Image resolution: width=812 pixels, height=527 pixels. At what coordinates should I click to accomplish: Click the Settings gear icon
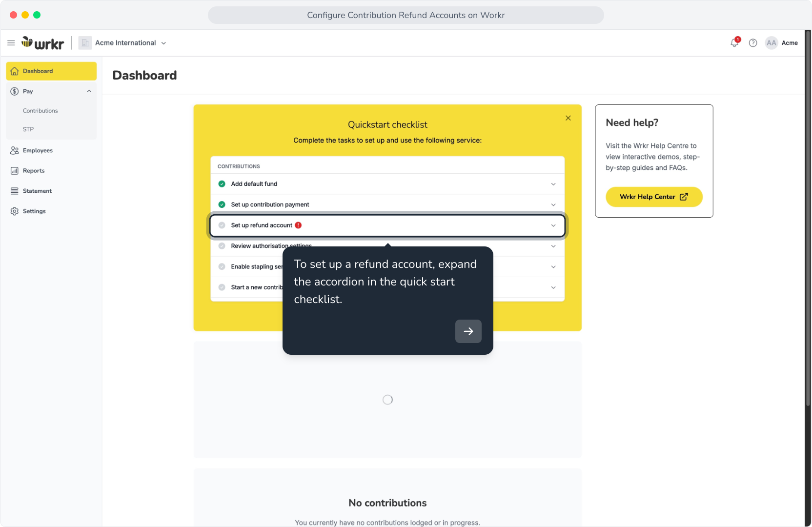pyautogui.click(x=15, y=211)
